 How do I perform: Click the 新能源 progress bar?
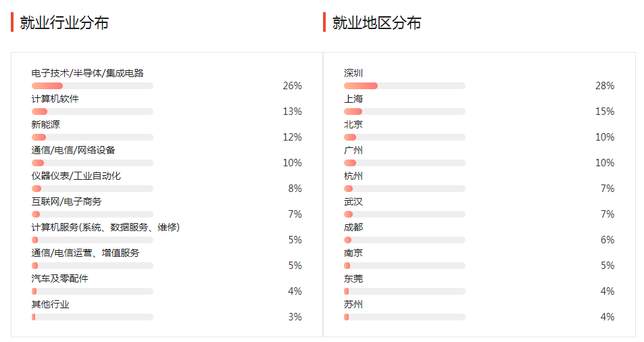tap(93, 137)
